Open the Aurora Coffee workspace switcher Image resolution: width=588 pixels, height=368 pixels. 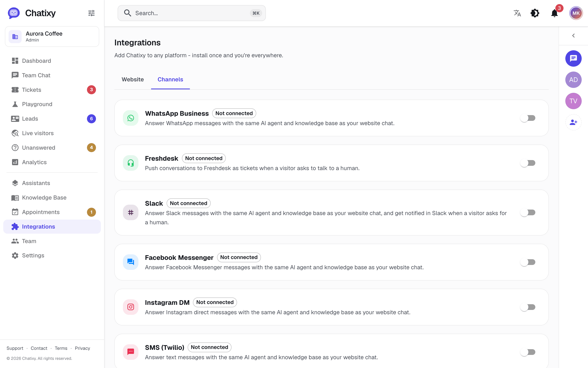(52, 37)
